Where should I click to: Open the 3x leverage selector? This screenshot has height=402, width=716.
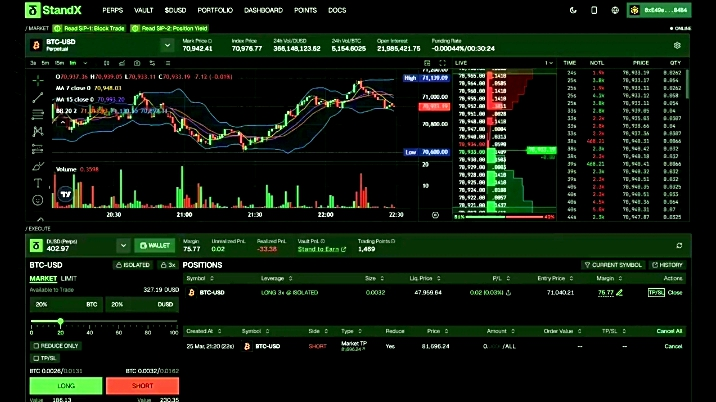click(x=168, y=265)
